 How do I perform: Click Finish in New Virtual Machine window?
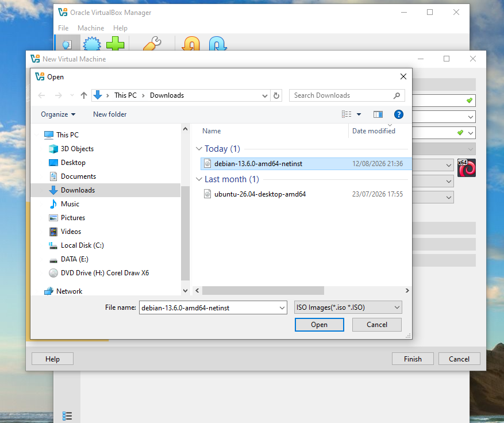click(x=413, y=359)
